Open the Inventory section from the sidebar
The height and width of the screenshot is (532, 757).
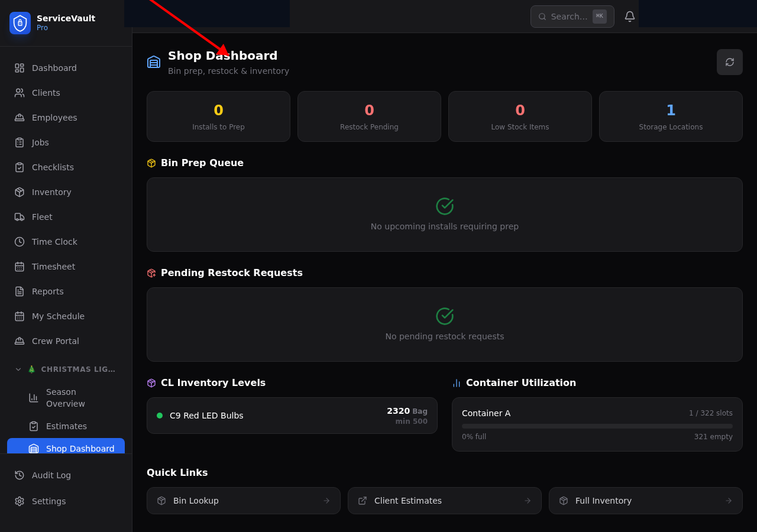tap(51, 192)
